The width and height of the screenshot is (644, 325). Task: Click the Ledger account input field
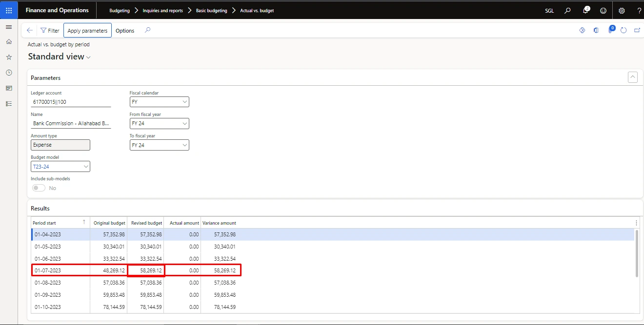click(71, 102)
